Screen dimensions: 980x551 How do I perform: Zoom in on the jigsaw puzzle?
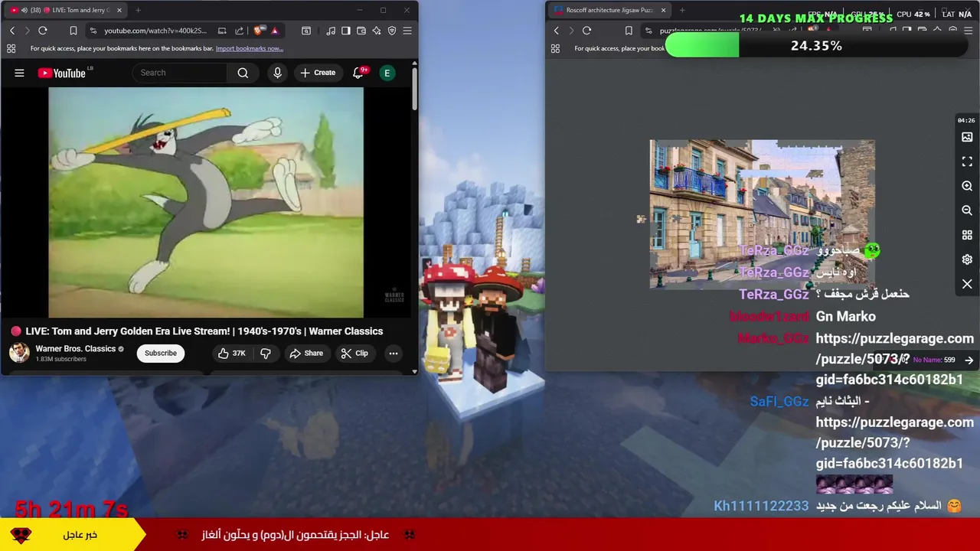[967, 186]
